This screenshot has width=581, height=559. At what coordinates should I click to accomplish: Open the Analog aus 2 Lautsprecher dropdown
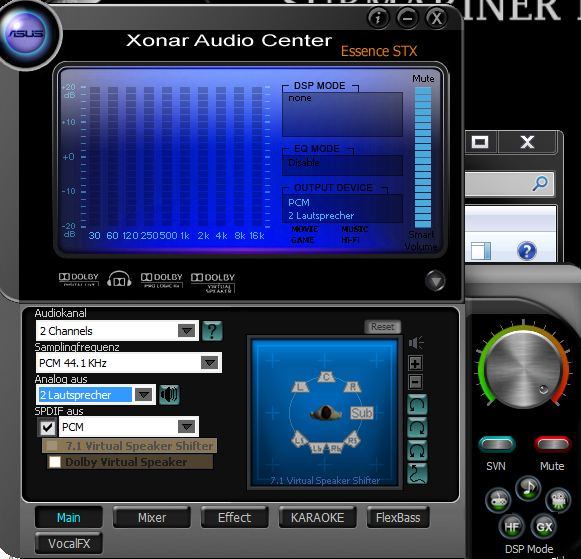point(96,395)
